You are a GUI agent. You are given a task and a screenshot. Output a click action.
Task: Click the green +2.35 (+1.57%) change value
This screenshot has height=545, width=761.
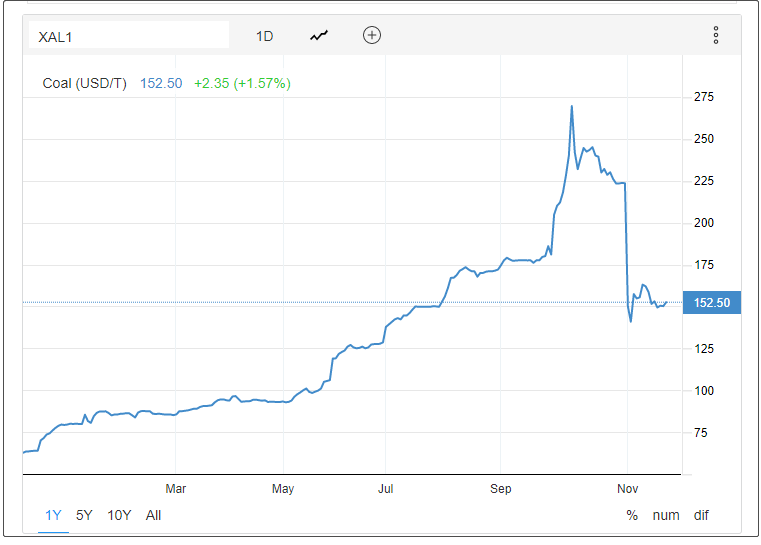point(242,83)
